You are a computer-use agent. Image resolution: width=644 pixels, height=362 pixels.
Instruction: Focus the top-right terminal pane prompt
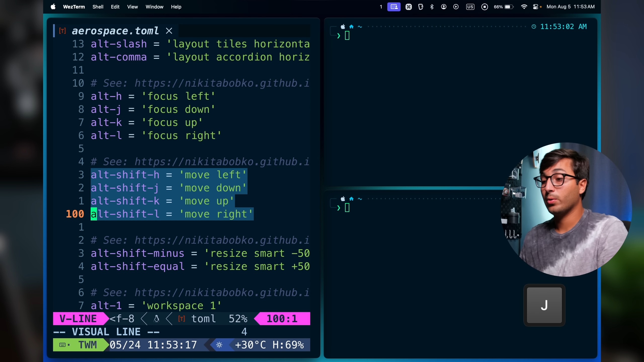click(x=347, y=36)
